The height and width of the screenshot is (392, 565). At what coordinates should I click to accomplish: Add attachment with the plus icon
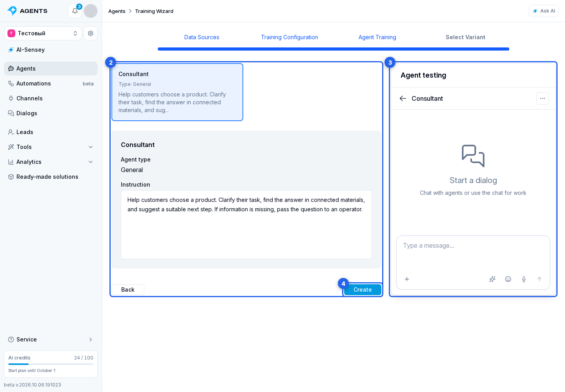pyautogui.click(x=407, y=279)
